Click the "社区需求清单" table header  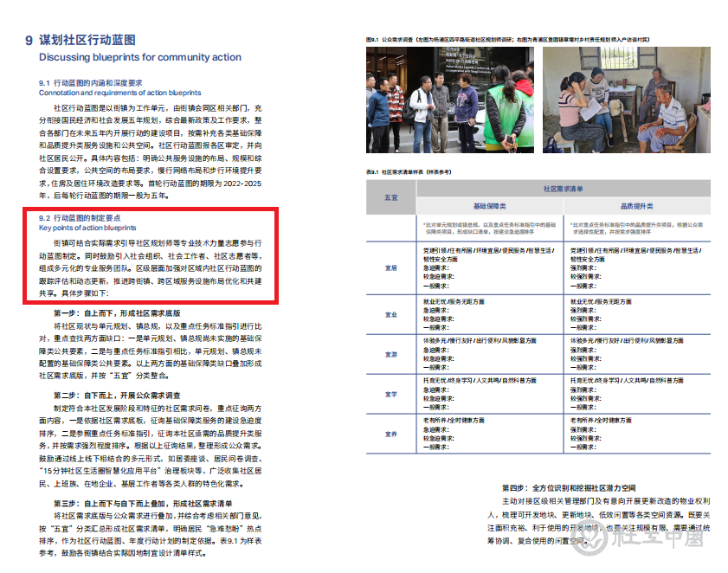(x=564, y=189)
